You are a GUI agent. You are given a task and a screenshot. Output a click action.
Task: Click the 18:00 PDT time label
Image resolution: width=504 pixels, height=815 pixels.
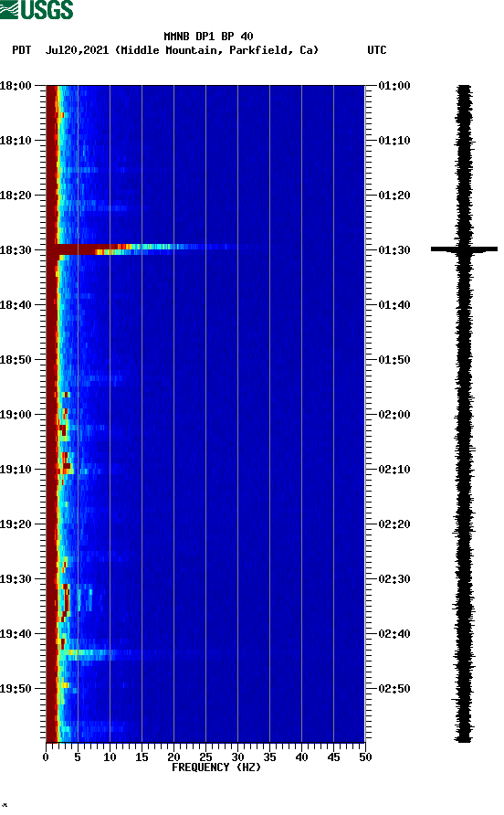click(16, 85)
